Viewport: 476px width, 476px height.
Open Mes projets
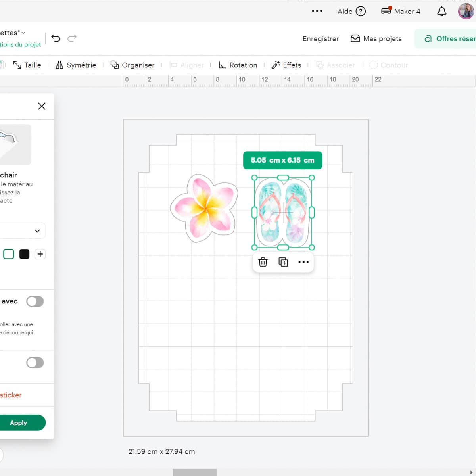pyautogui.click(x=376, y=38)
